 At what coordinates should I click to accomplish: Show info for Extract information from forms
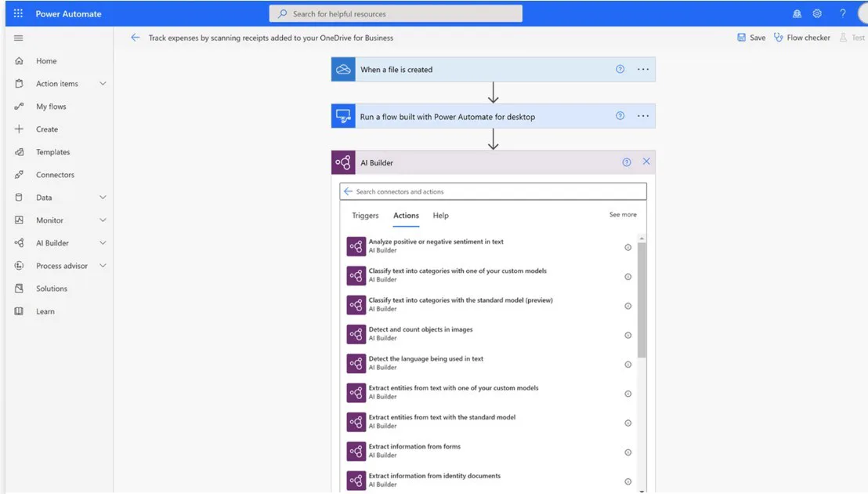pyautogui.click(x=627, y=452)
